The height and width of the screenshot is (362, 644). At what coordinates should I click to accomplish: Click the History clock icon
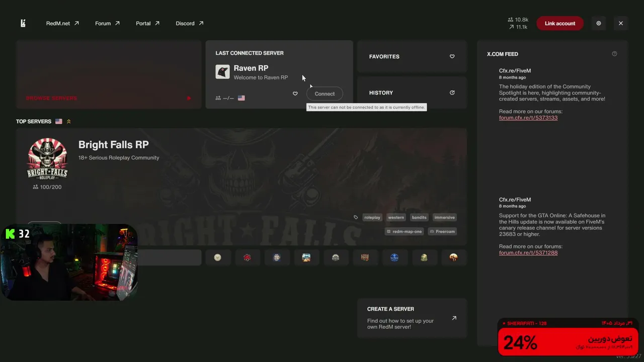452,93
